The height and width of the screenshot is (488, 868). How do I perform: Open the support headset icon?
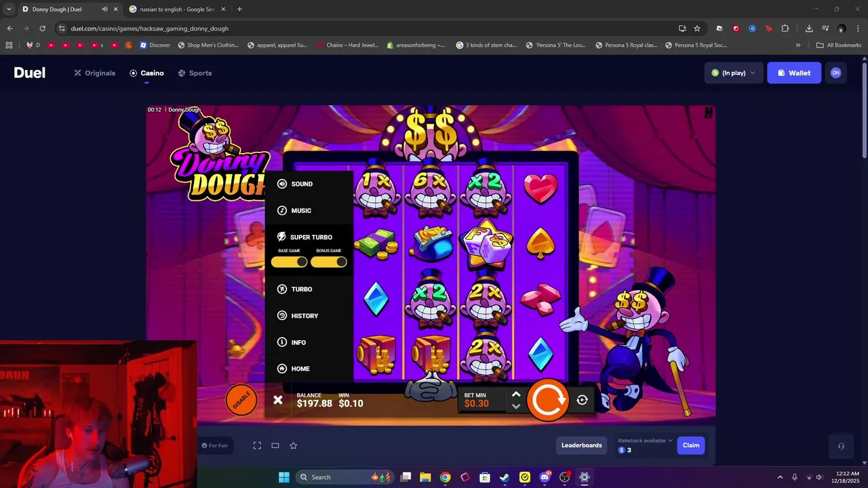(x=841, y=446)
